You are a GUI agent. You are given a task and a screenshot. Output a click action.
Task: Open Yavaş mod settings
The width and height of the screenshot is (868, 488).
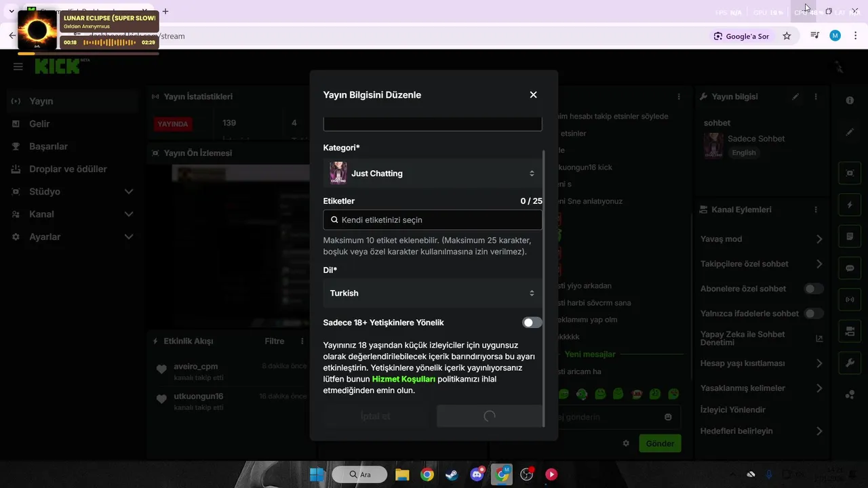(x=762, y=239)
